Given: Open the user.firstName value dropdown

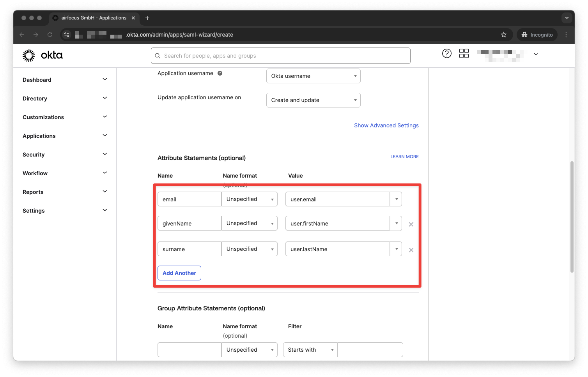Looking at the screenshot, I should [396, 223].
